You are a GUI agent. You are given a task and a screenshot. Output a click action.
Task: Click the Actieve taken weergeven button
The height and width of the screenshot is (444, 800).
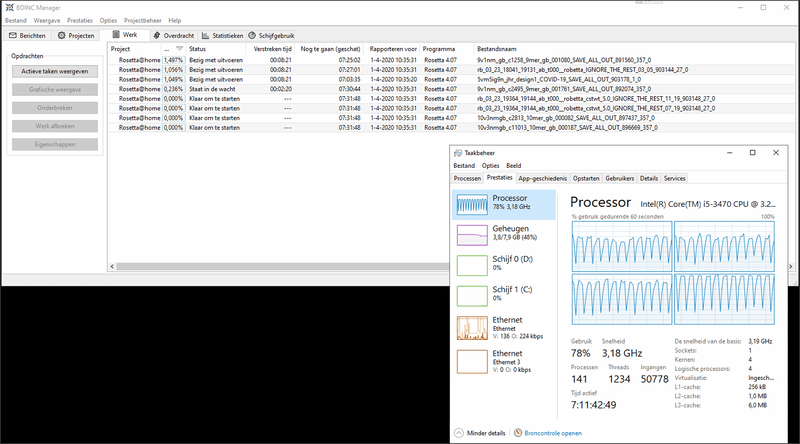(55, 71)
